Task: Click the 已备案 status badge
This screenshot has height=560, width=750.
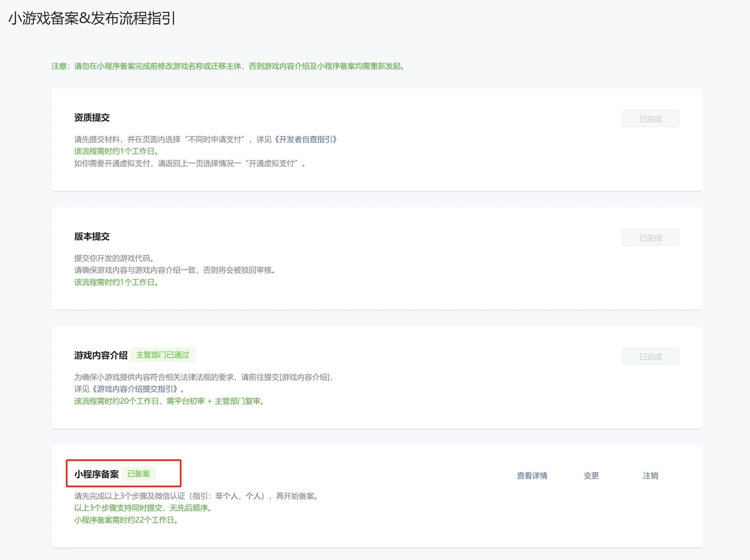Action: tap(138, 474)
